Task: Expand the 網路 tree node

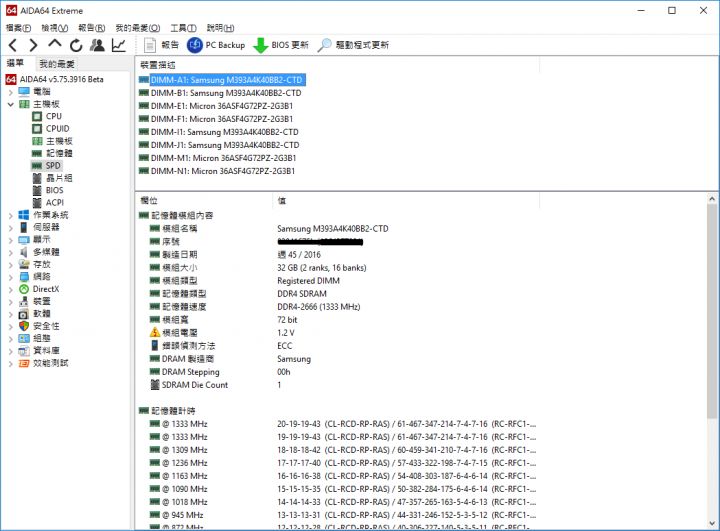Action: (x=11, y=277)
